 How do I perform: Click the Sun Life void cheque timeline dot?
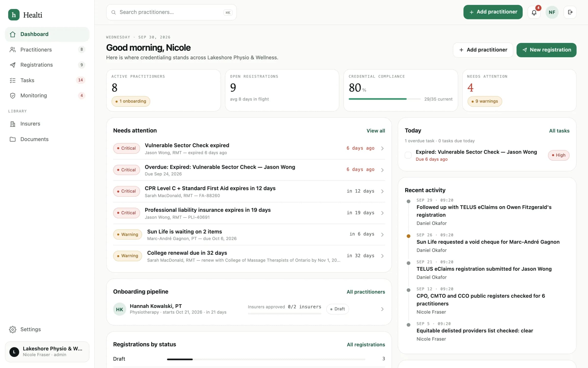[x=408, y=236]
